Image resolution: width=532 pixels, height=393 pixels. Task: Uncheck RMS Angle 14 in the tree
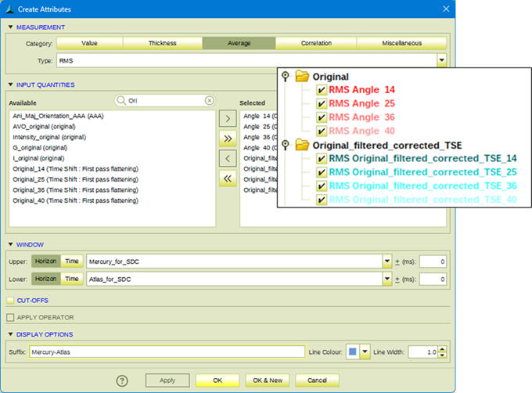tap(322, 91)
